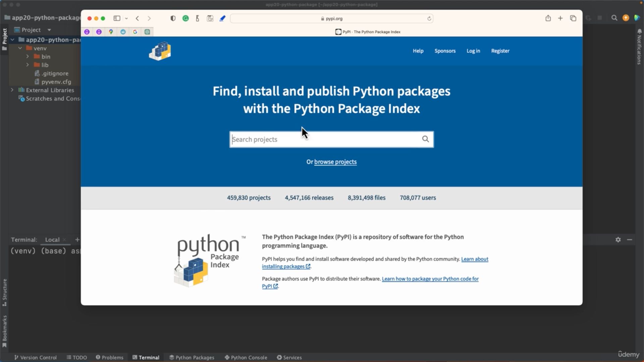Open the Structure tool window
Screen dimensions: 644x362
[4, 292]
